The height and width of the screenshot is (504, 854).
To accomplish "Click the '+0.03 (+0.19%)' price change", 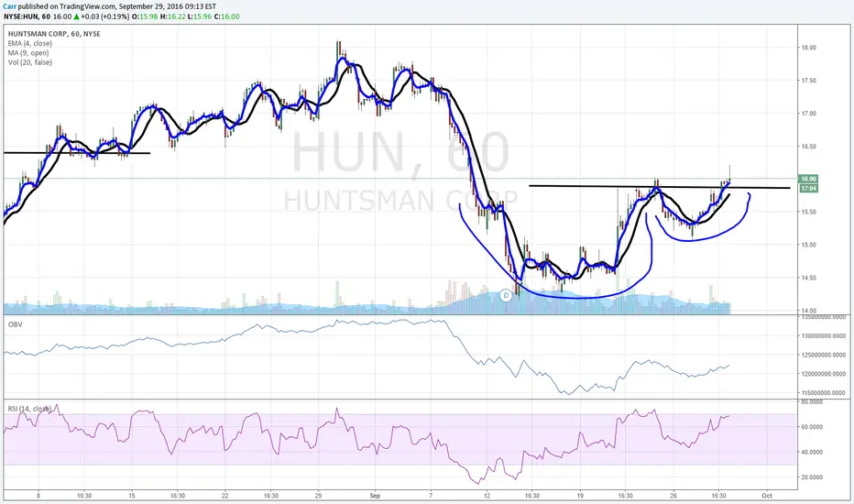I will pos(105,16).
